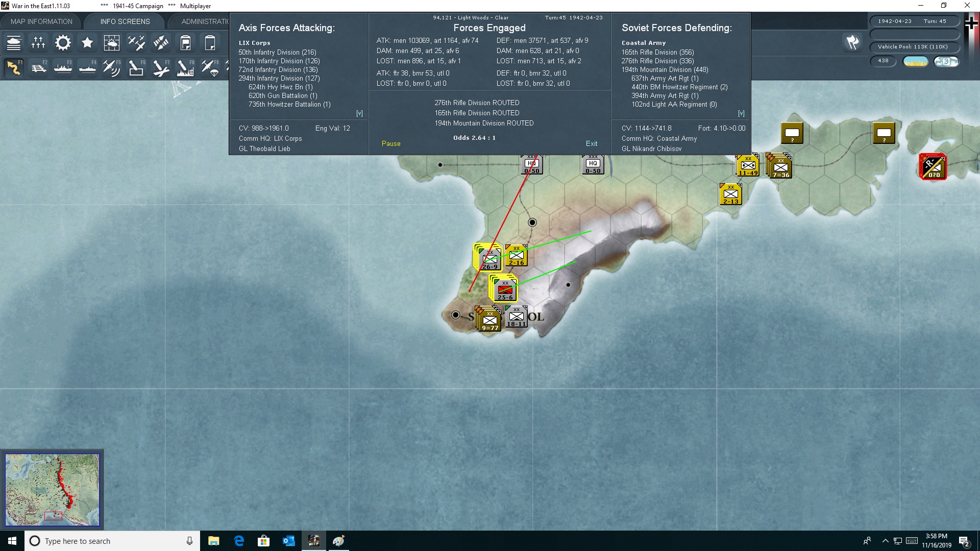The height and width of the screenshot is (551, 980).
Task: Select the 2-13 unit counter
Action: point(730,194)
